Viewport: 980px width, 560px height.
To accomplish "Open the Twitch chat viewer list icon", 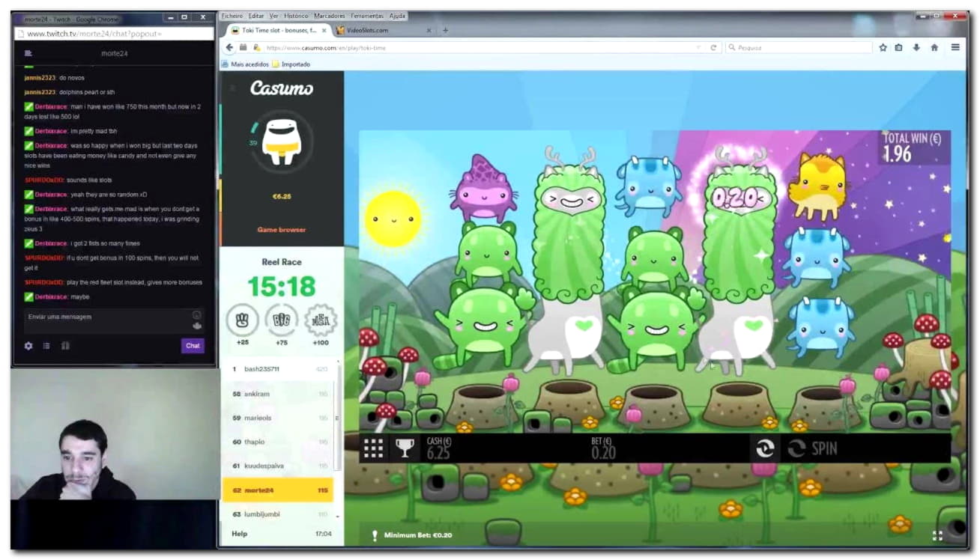I will click(x=28, y=54).
